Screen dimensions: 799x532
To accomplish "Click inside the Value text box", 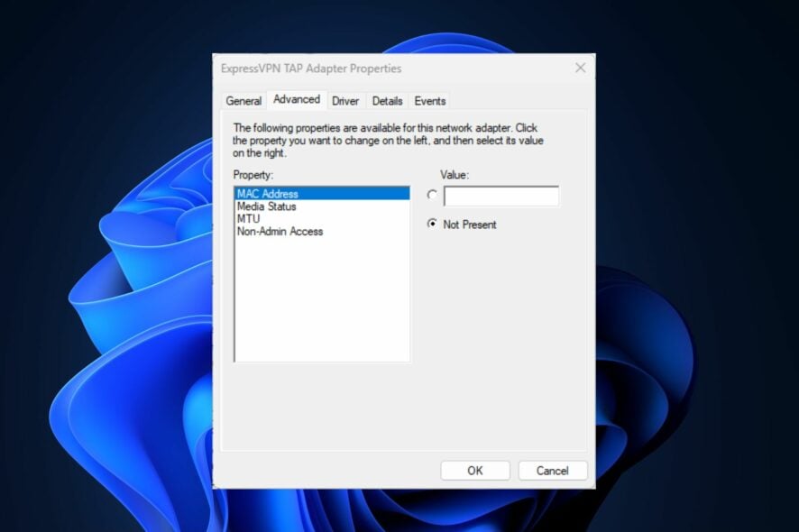I will (501, 195).
